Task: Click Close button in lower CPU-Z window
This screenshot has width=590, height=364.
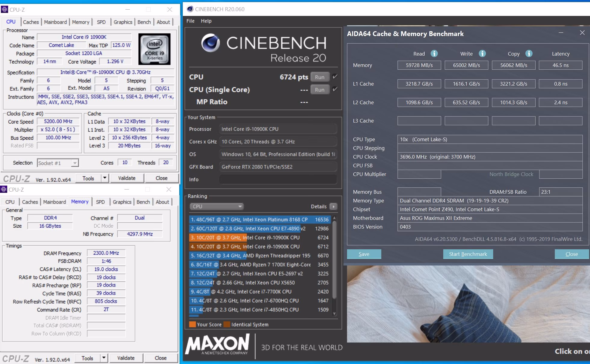Action: click(x=161, y=358)
